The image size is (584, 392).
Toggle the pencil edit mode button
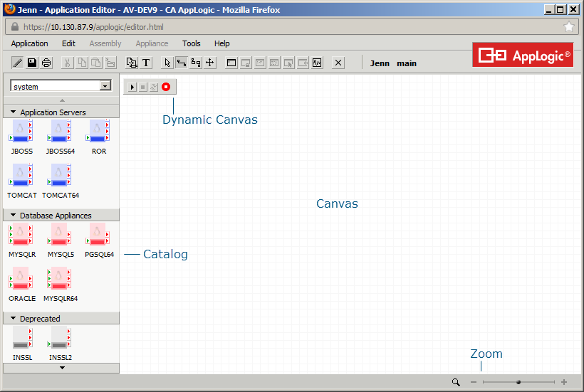(18, 63)
